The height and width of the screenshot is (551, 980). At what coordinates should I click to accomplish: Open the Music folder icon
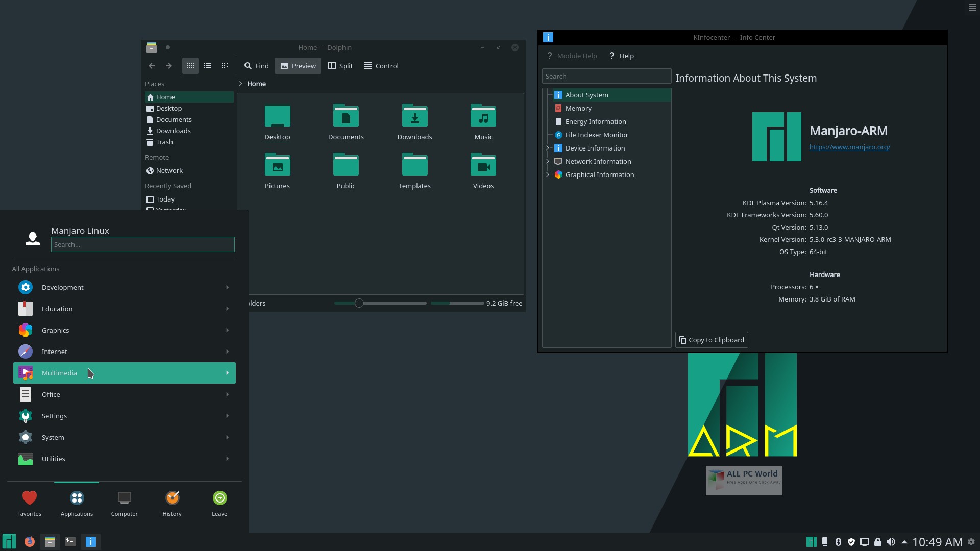(483, 122)
